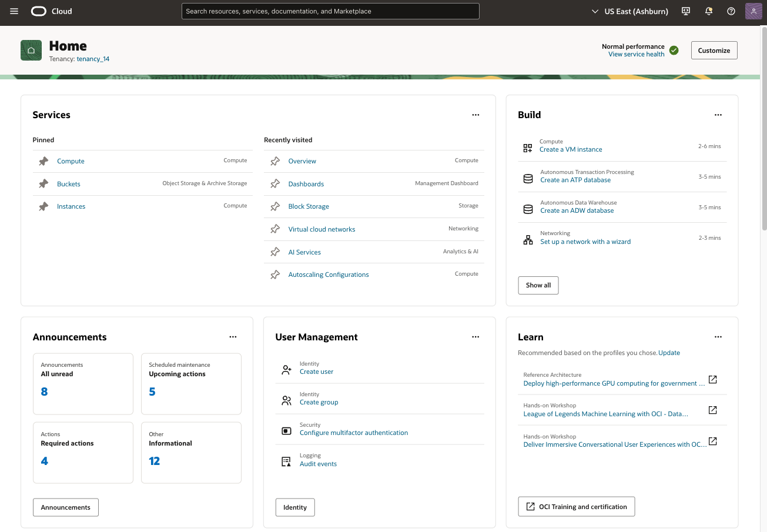The height and width of the screenshot is (532, 767).
Task: Click the Audit events logging icon
Action: coord(286,461)
